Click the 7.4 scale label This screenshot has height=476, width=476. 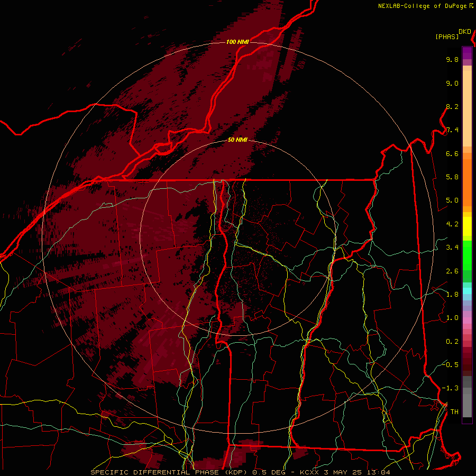pos(452,130)
